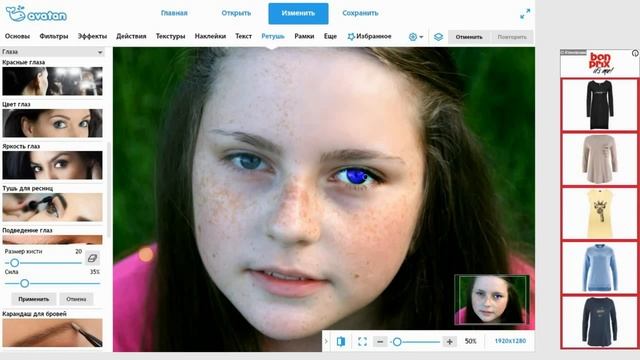Click the Avatan whale logo
This screenshot has height=360, width=640.
36,14
